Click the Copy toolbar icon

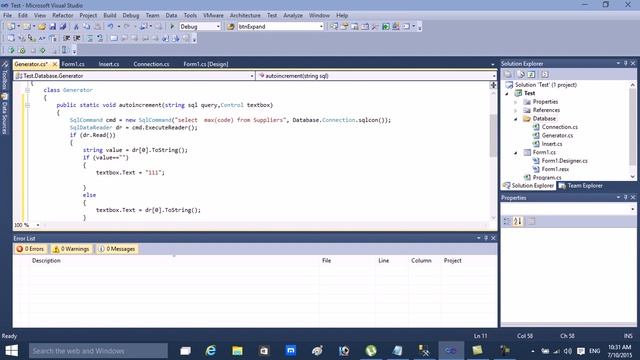[x=87, y=27]
